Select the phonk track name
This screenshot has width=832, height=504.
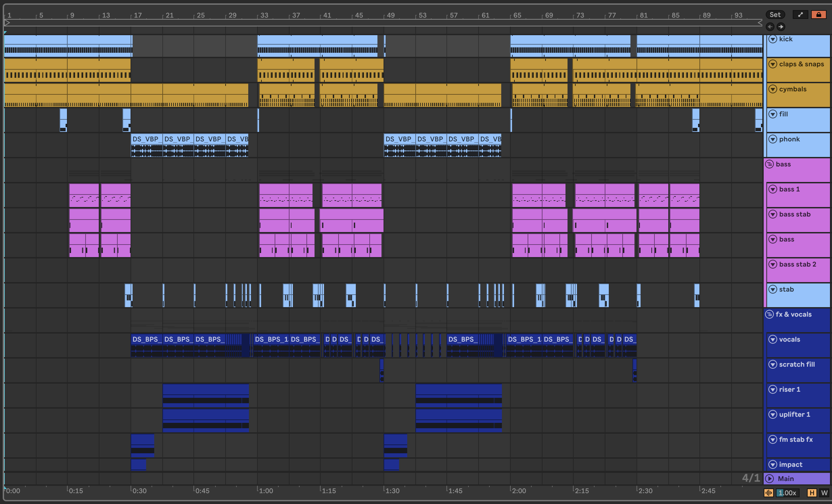[x=789, y=139]
